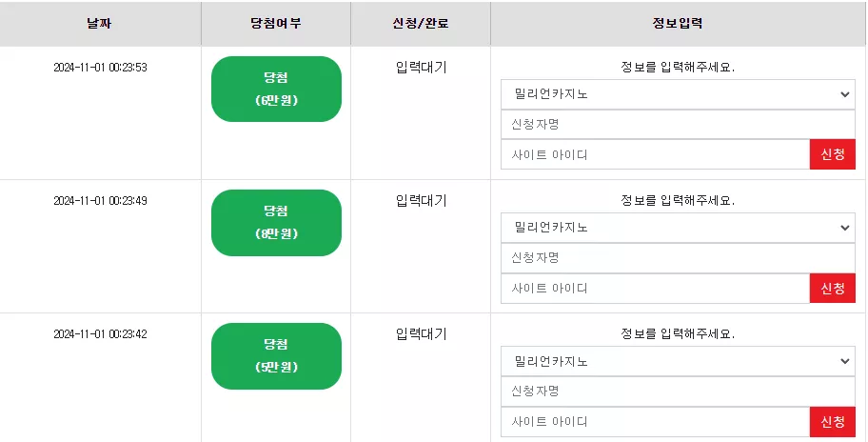Click the 신청/완료 column header
The image size is (868, 442).
[x=421, y=23]
